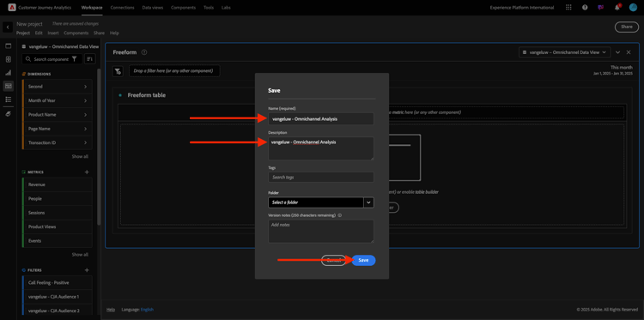Click the filter funnel in component search
The height and width of the screenshot is (320, 644).
pos(75,59)
